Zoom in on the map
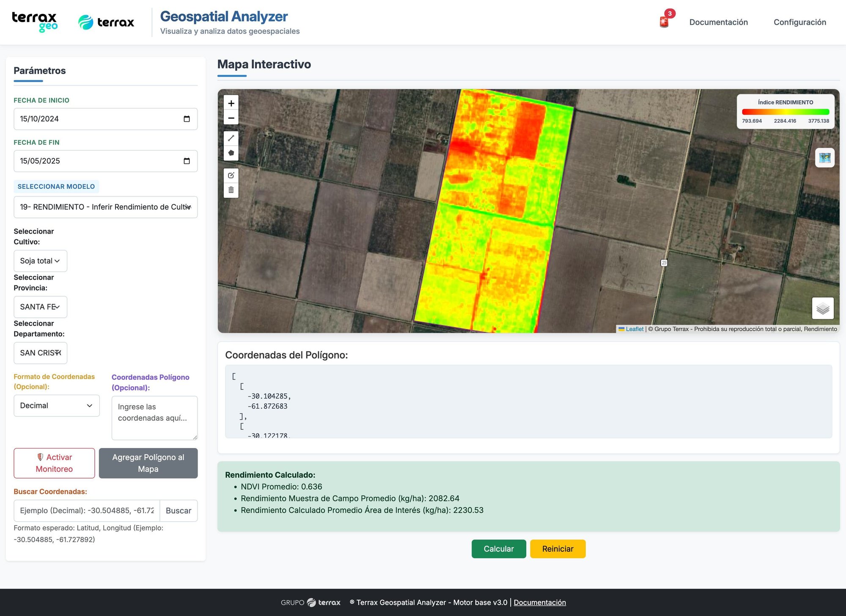 coord(231,103)
